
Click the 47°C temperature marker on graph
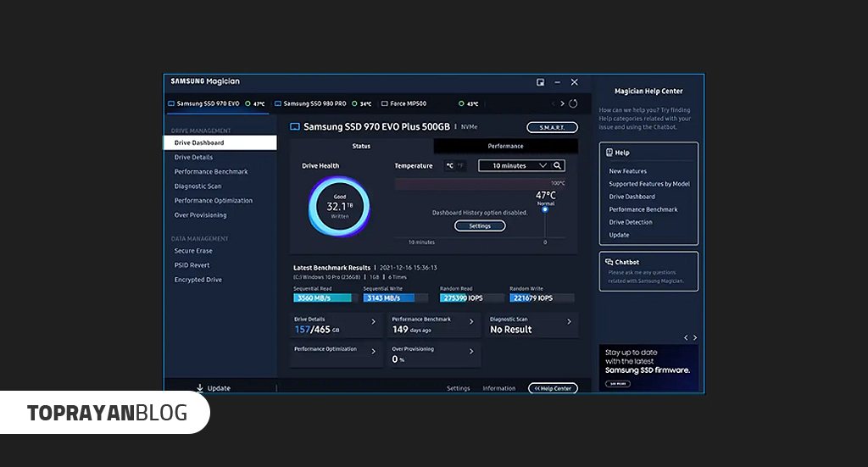coord(545,209)
